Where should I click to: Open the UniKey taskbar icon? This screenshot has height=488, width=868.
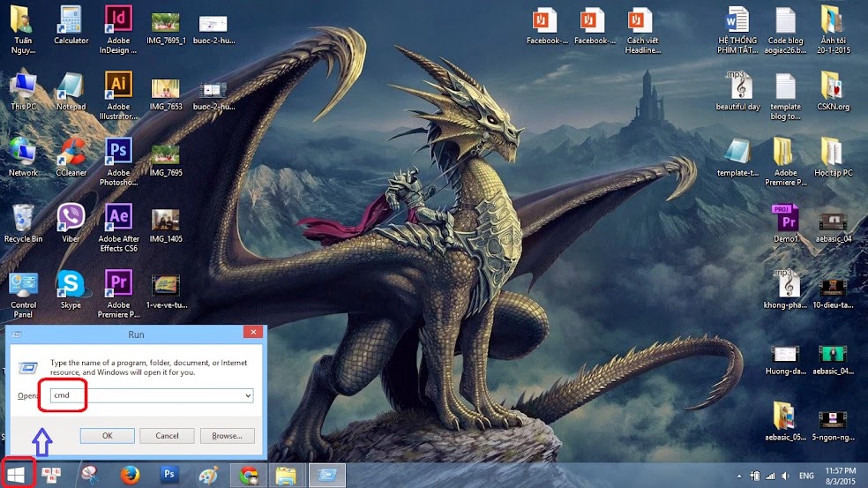[x=51, y=476]
